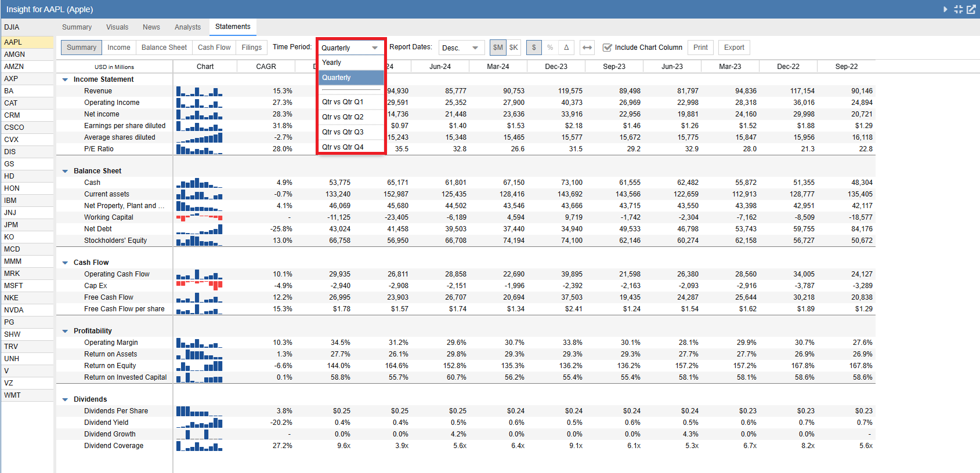
Task: Choose Qtr vs Qtr Q3 option
Action: tap(351, 132)
